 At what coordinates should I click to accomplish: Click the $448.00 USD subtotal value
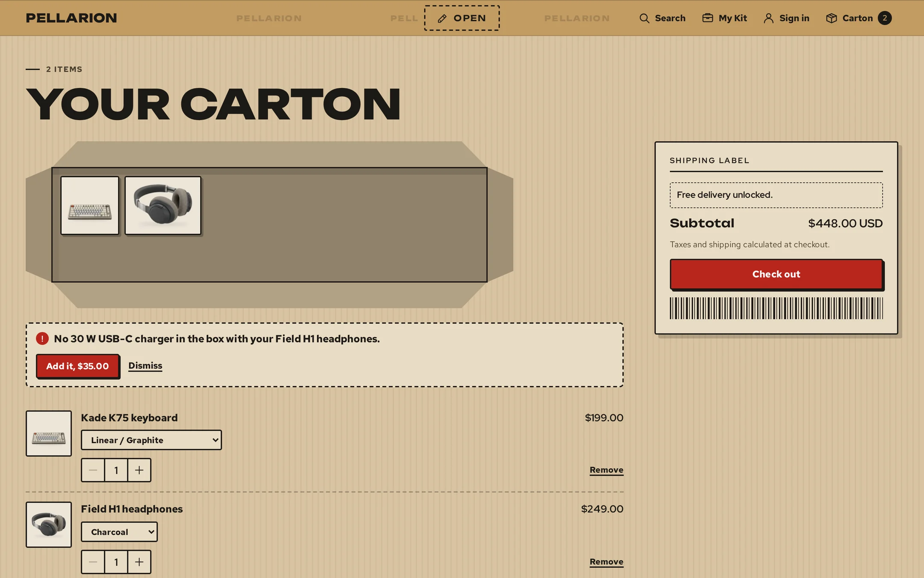coord(845,223)
